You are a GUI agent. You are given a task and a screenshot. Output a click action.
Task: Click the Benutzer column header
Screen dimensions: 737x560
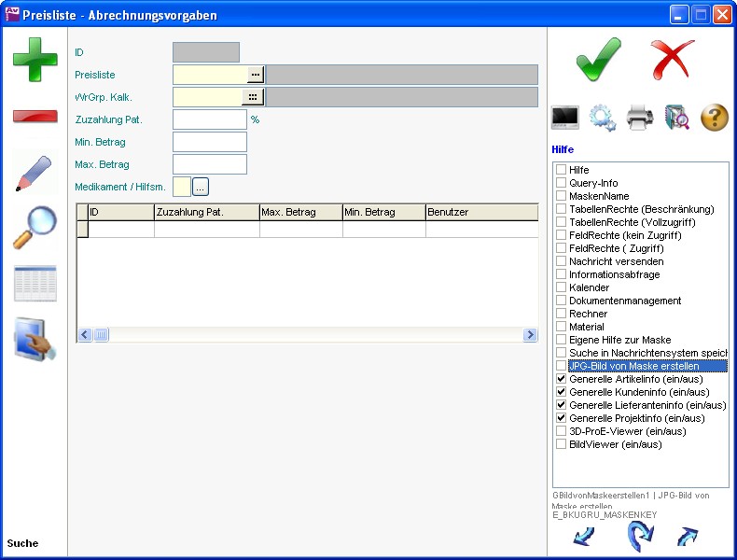click(480, 213)
